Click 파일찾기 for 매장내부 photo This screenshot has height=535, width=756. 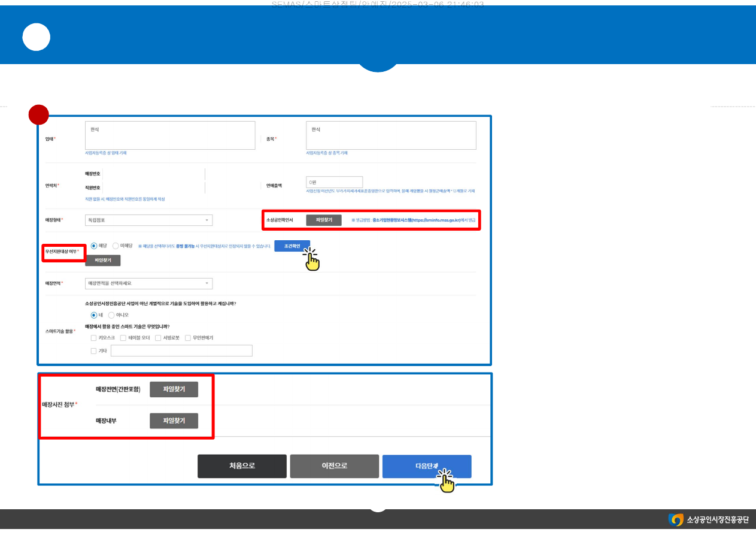pos(174,421)
